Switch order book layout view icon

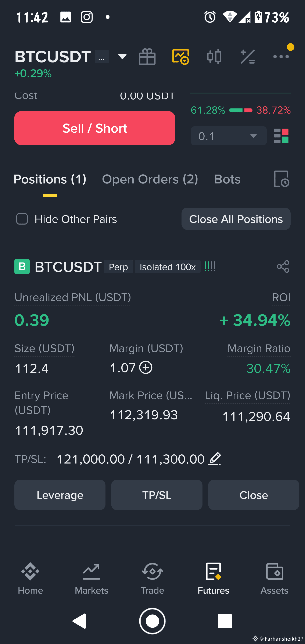281,136
